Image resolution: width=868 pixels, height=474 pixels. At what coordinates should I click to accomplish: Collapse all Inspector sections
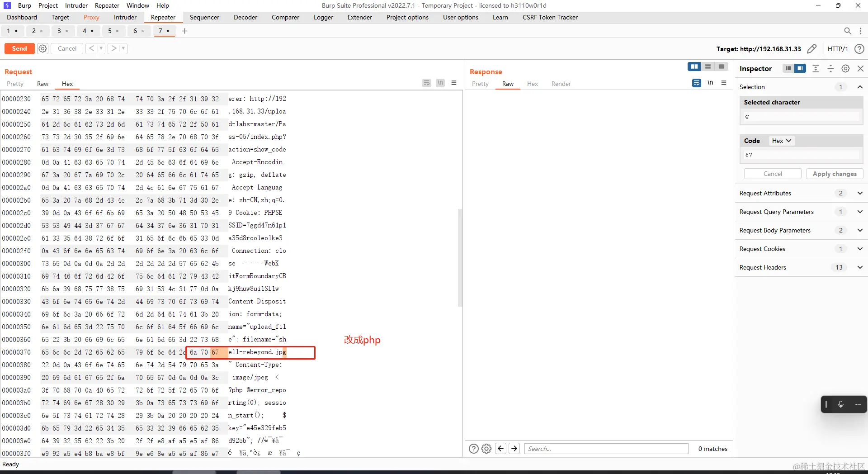[x=830, y=68]
